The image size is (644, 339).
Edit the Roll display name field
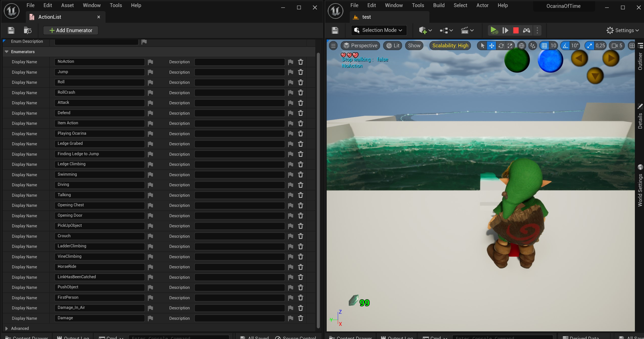pyautogui.click(x=99, y=82)
